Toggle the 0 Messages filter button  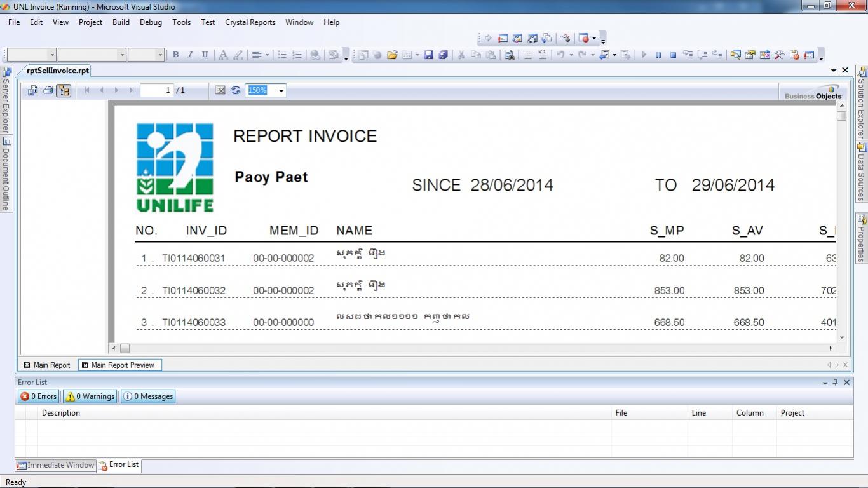point(147,396)
